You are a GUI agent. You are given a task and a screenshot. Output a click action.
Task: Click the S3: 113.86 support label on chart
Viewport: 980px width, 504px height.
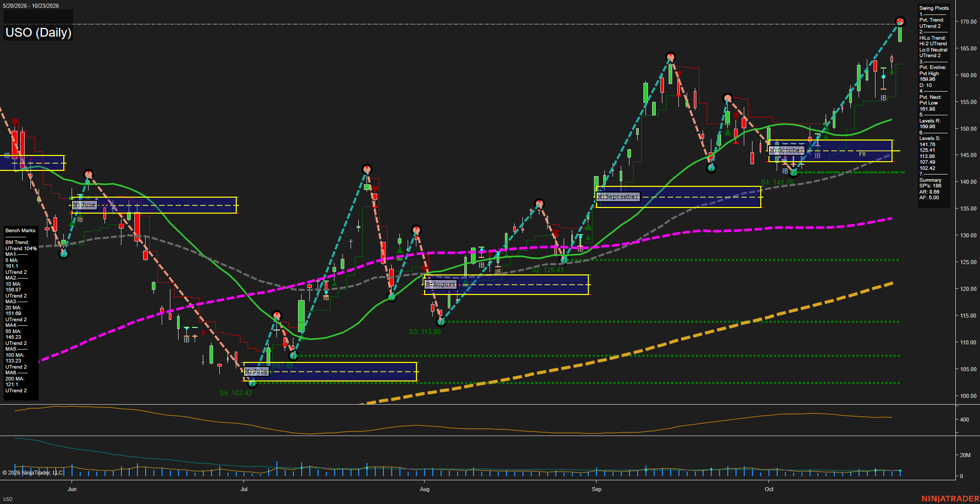point(425,332)
